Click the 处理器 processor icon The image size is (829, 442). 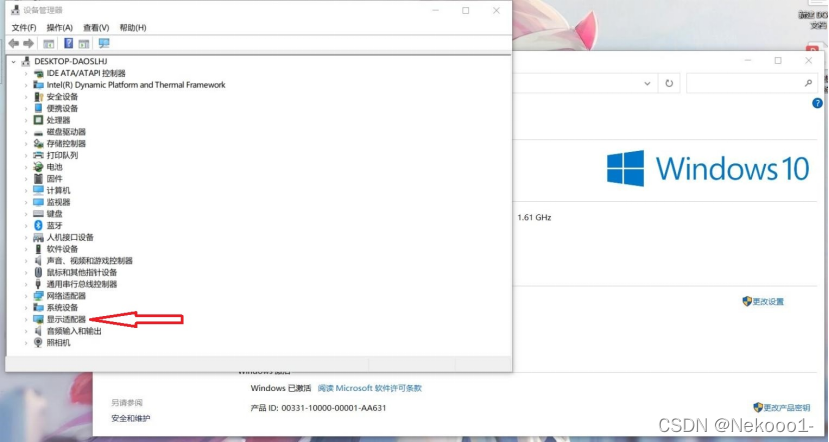click(38, 120)
